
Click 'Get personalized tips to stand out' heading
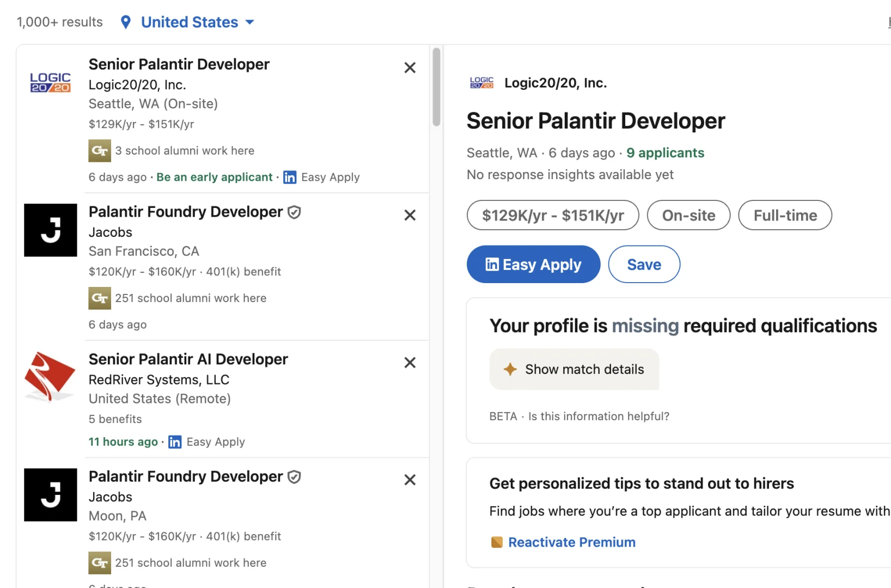(642, 483)
